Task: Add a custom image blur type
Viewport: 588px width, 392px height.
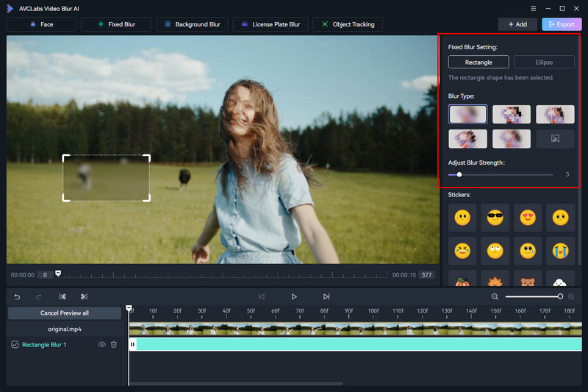Action: pos(555,139)
